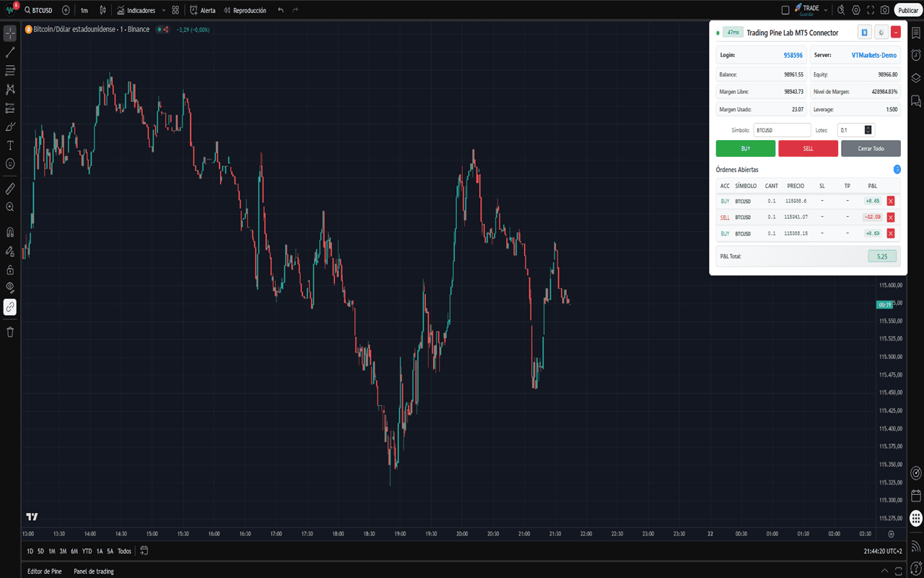Open the Panel de trading tab
The image size is (924, 578).
[93, 571]
